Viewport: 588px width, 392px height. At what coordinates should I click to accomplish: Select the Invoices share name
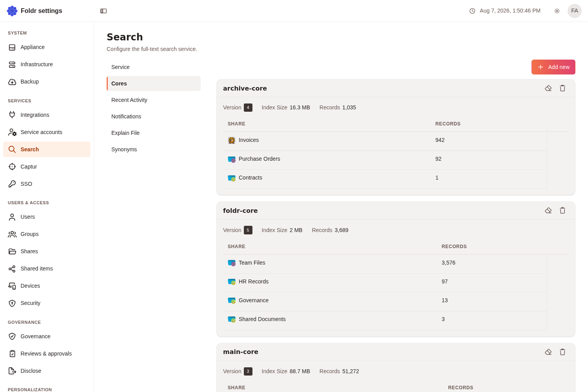249,140
